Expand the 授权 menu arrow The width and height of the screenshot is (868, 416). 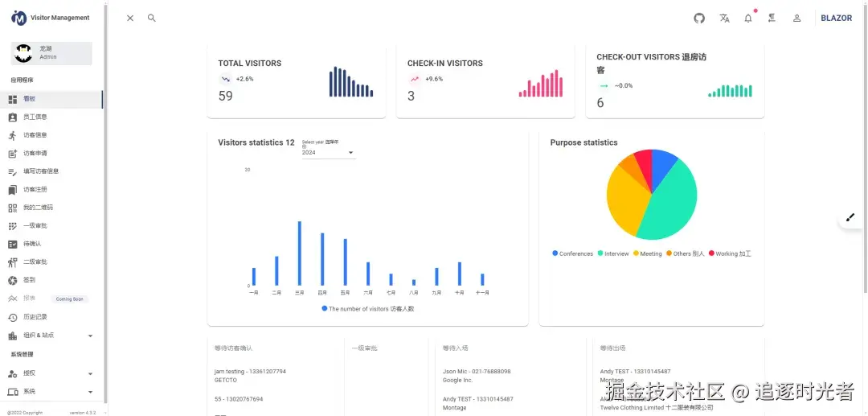tap(90, 374)
